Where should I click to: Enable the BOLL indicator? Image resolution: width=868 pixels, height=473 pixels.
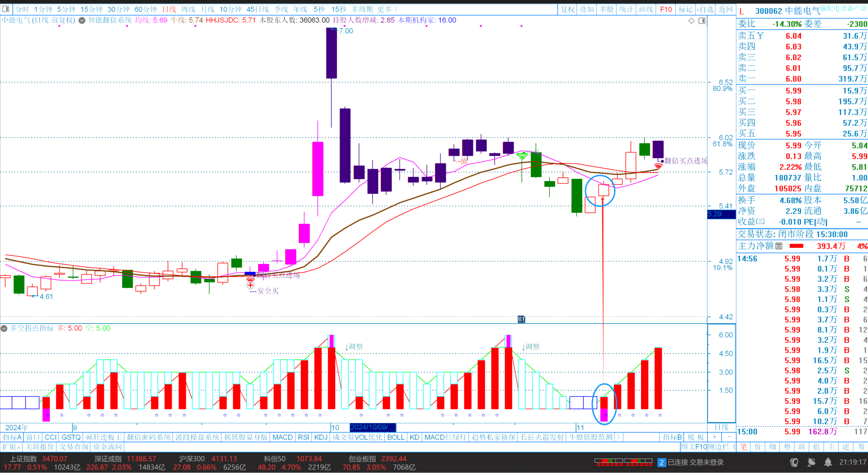point(396,437)
